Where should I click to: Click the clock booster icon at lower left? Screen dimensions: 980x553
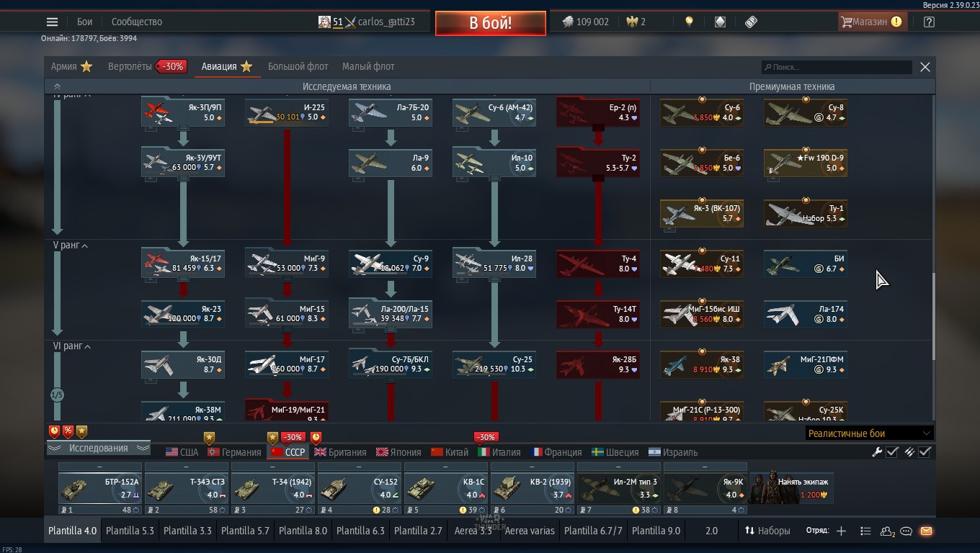tap(54, 431)
